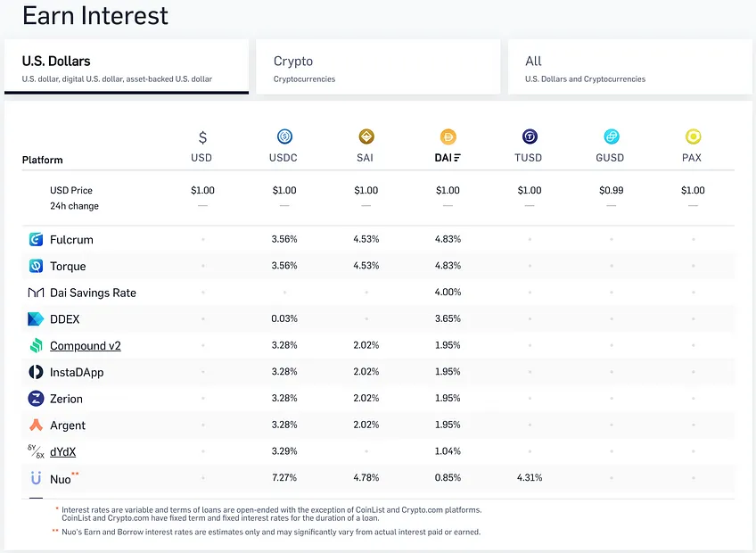Switch to the Crypto tab

[378, 67]
